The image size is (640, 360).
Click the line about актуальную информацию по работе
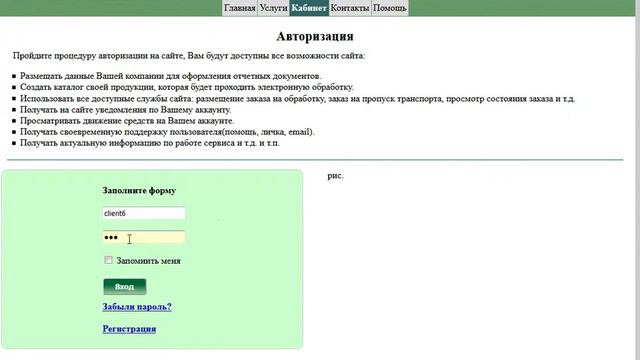[150, 143]
